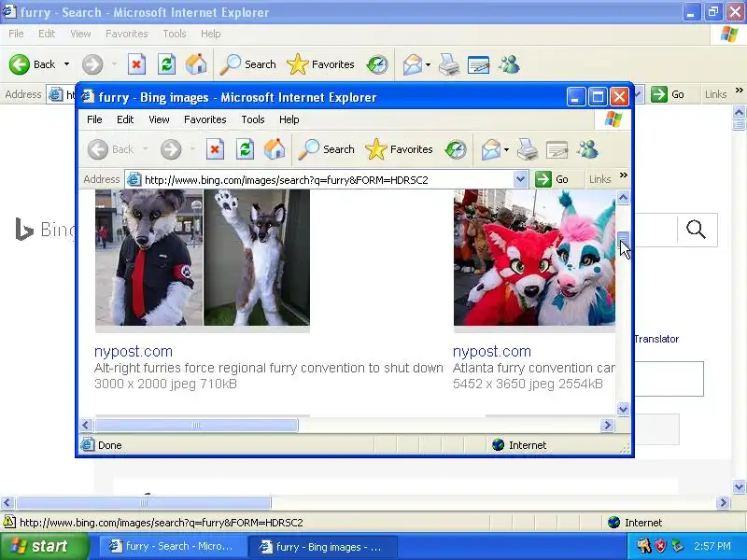Expand Links chevron in front Bing images window

pyautogui.click(x=623, y=175)
